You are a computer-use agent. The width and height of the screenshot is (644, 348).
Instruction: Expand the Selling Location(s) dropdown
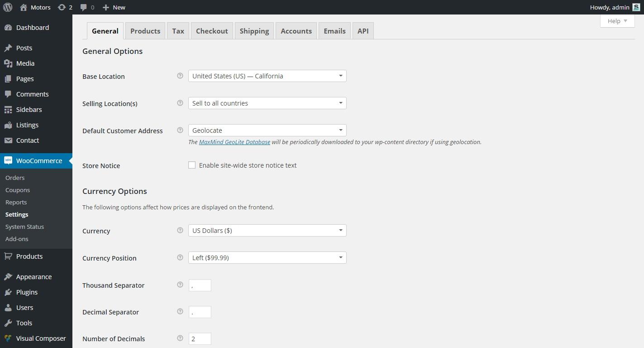267,103
